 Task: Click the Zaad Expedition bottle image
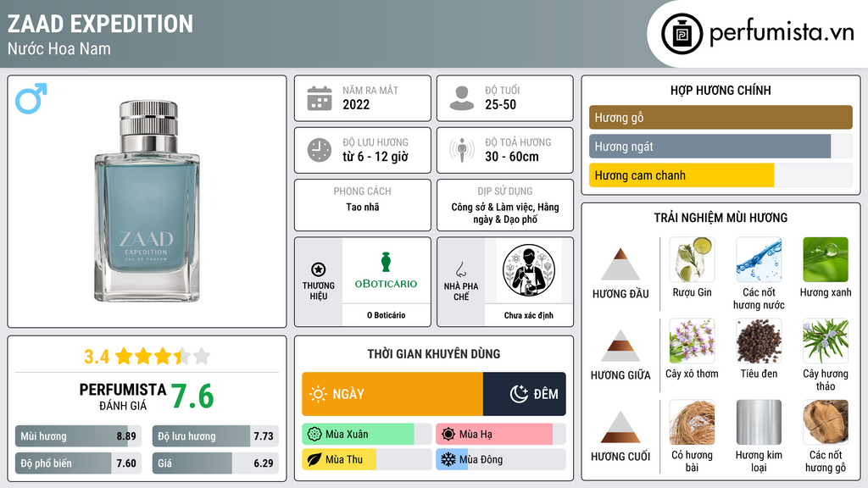click(147, 201)
